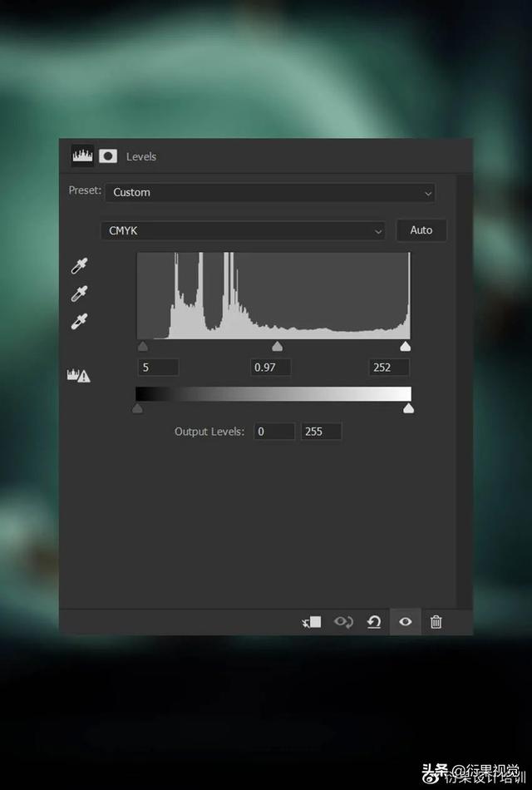Reset the adjustment to defaults

tap(374, 622)
